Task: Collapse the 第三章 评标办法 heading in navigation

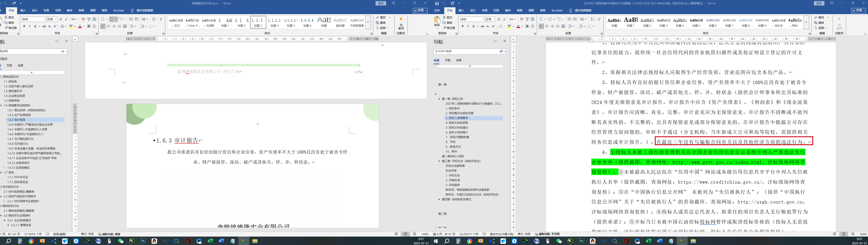Action: point(439,161)
